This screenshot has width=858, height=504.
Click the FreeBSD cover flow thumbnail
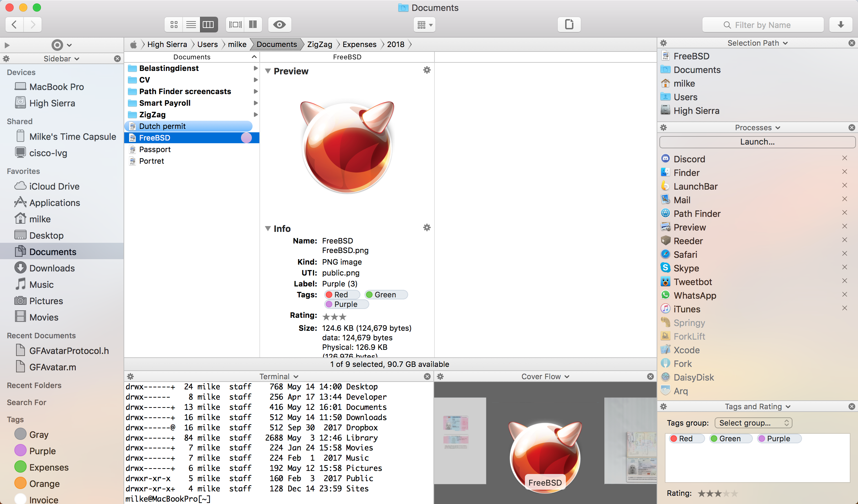pos(545,457)
